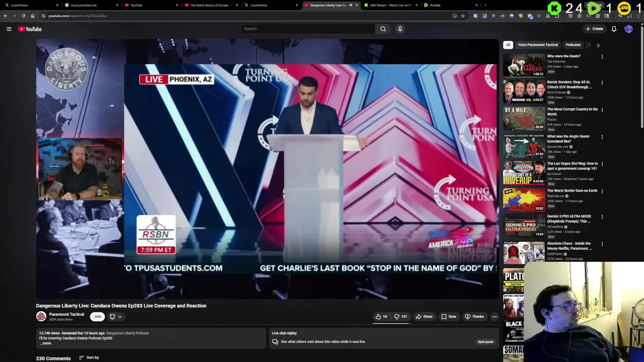This screenshot has width=644, height=362.
Task: Expand the video description with ...more
Action: [x=46, y=343]
